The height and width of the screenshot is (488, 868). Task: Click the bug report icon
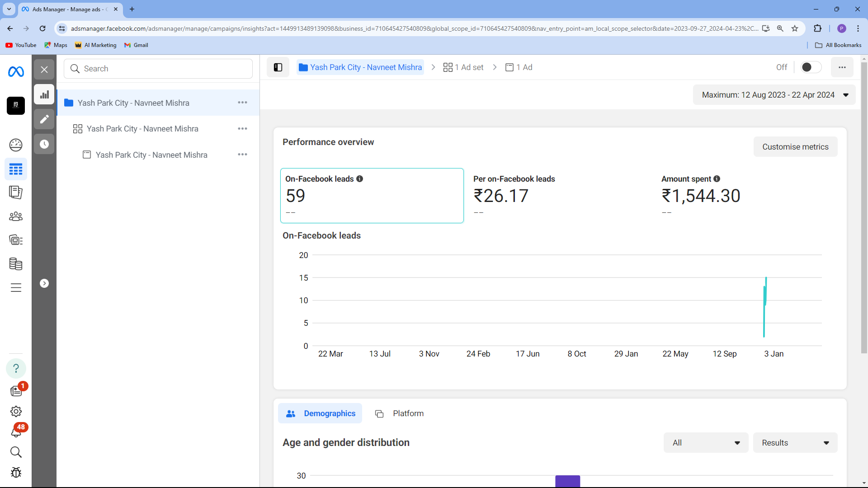tap(16, 473)
